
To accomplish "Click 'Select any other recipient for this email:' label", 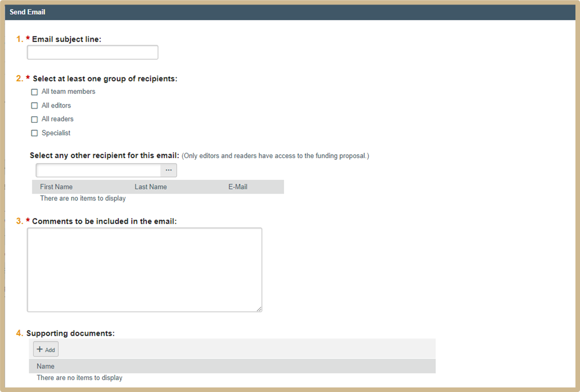I will [x=104, y=155].
